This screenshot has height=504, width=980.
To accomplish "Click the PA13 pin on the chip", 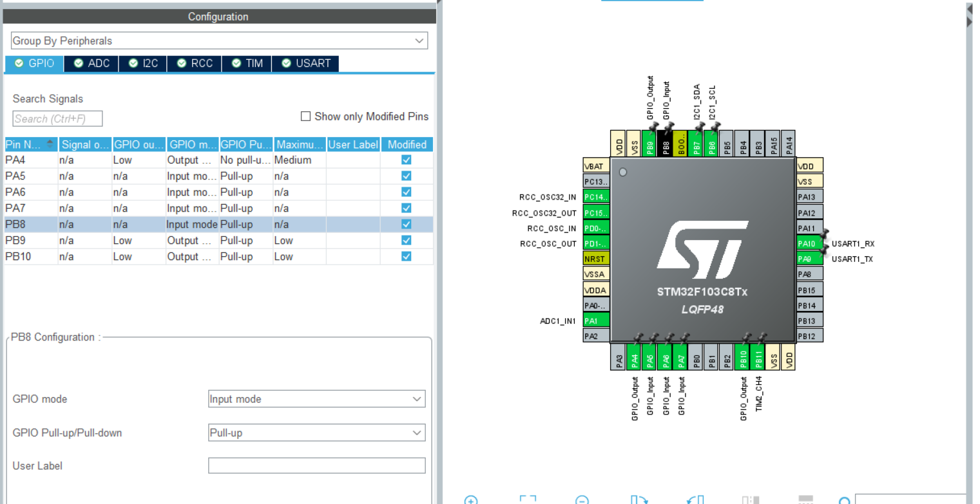I will click(x=809, y=197).
